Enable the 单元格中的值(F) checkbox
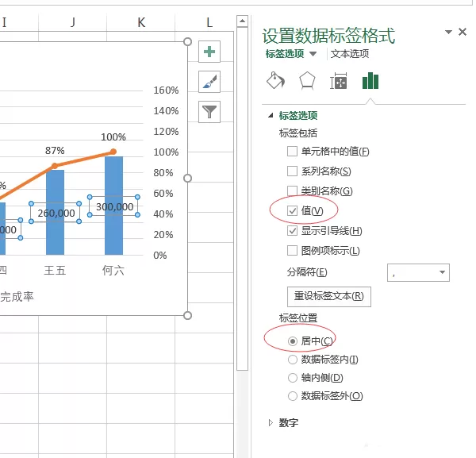 (292, 152)
